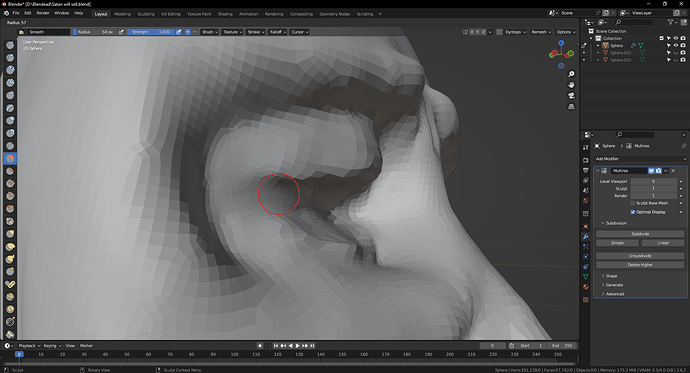The image size is (690, 373).
Task: Toggle Multires show in render camera icon
Action: click(x=658, y=171)
